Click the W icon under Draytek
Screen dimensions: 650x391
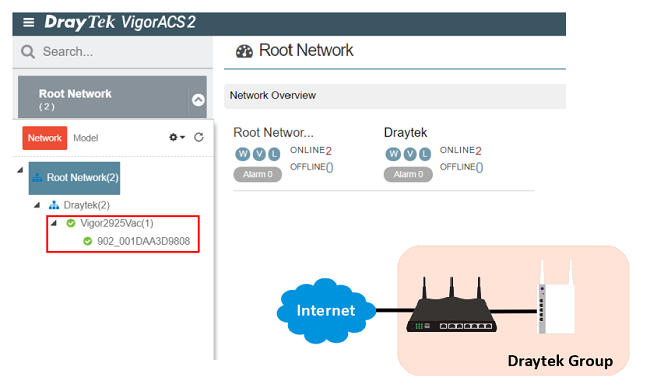pyautogui.click(x=393, y=154)
